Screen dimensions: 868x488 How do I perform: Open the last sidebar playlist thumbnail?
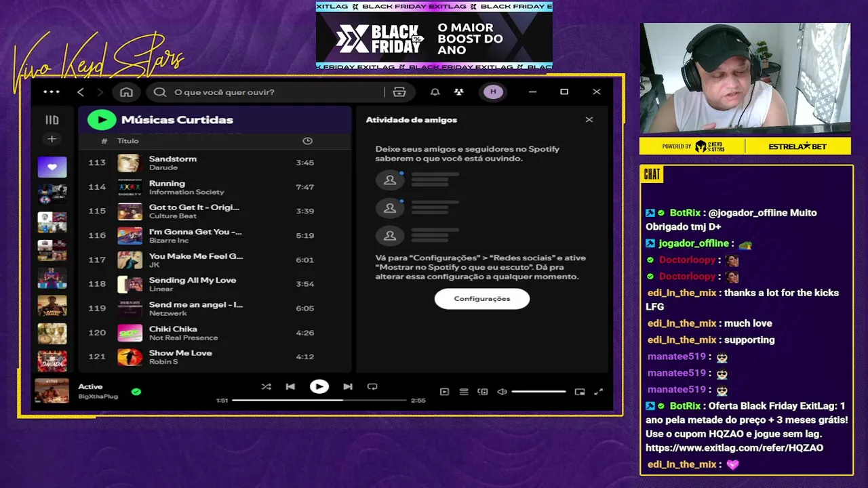coord(52,361)
